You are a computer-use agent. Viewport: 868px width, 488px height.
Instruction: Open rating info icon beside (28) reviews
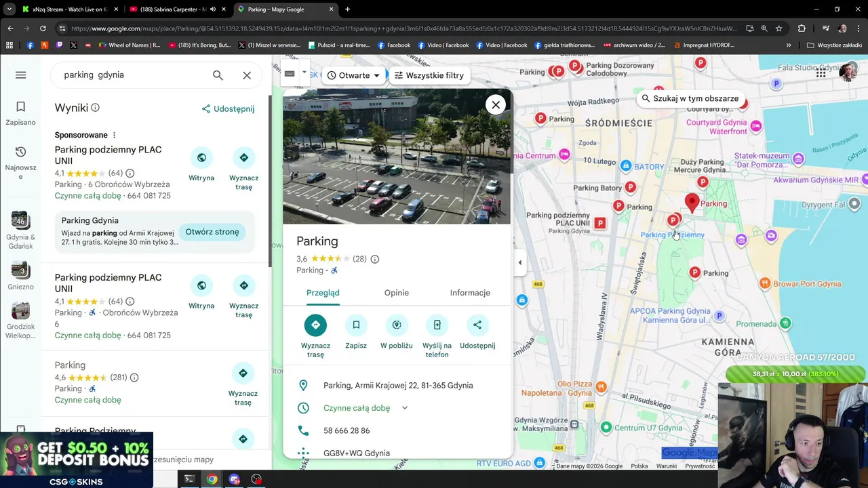pos(374,259)
